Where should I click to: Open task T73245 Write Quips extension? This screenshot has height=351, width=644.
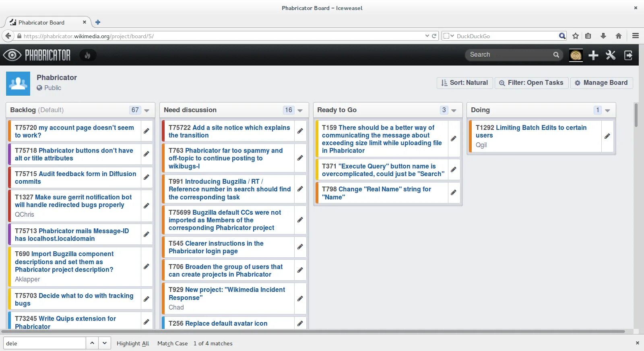[x=65, y=322]
